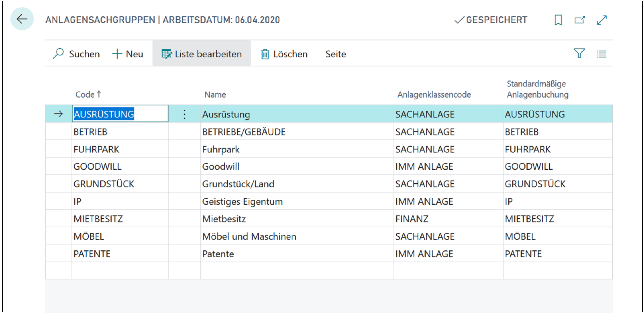Image resolution: width=644 pixels, height=313 pixels.
Task: Click name cell Mietbesitz
Action: [x=297, y=219]
